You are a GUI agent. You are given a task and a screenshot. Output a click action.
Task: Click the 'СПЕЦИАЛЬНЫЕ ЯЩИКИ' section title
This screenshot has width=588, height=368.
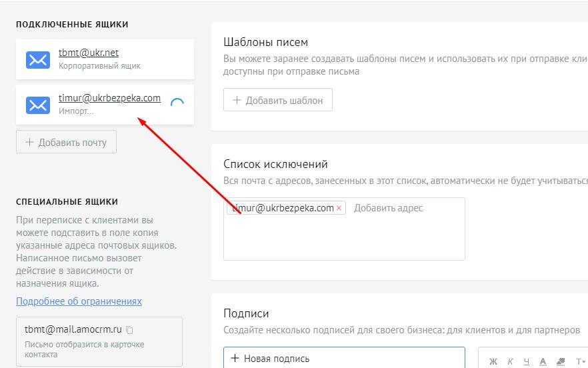click(x=67, y=202)
